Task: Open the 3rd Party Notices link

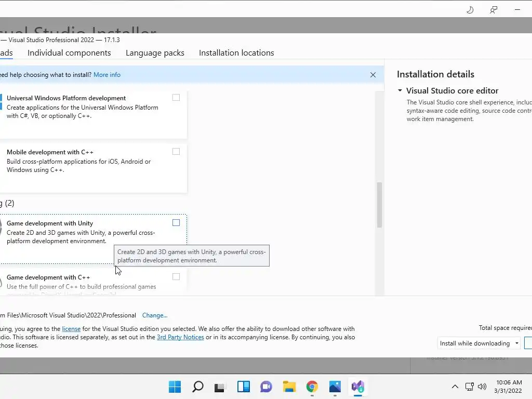Action: (180, 337)
